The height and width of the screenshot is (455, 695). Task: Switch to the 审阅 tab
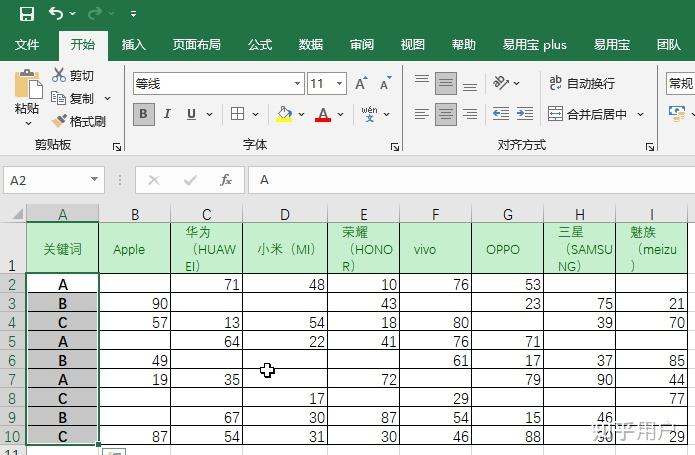tap(362, 45)
